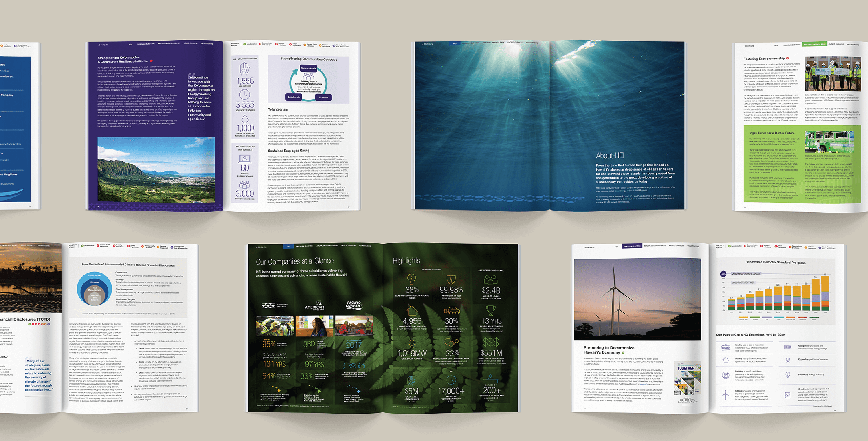Click the smiling woman photo under American logo
The height and width of the screenshot is (441, 868).
(314, 326)
